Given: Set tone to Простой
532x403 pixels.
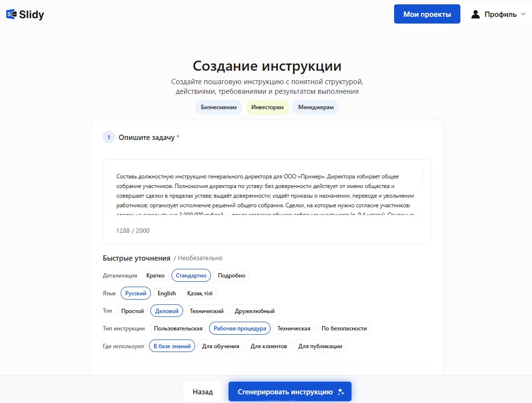Looking at the screenshot, I should pyautogui.click(x=132, y=311).
